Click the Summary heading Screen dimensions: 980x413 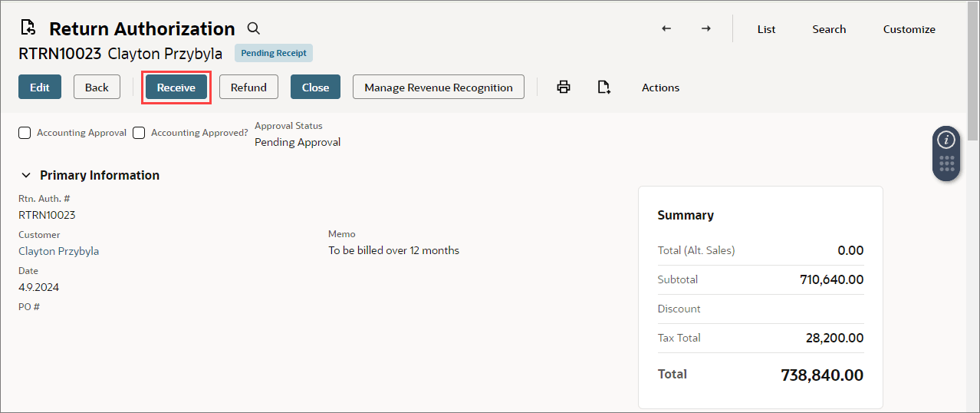[686, 215]
